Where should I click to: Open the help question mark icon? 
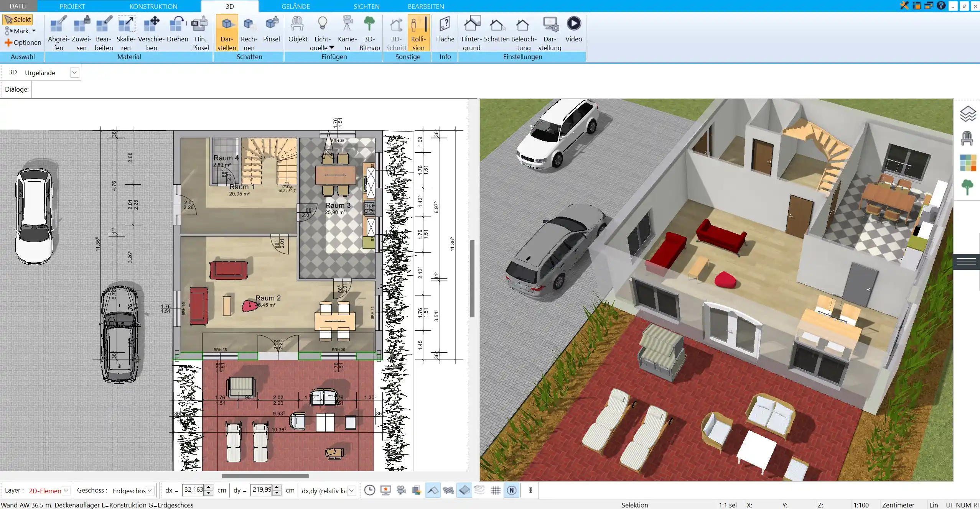click(x=940, y=6)
